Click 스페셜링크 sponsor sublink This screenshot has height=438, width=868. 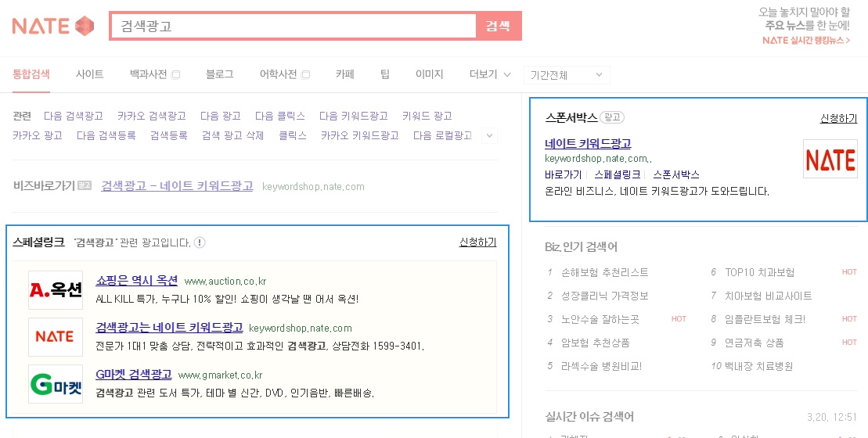coord(618,174)
